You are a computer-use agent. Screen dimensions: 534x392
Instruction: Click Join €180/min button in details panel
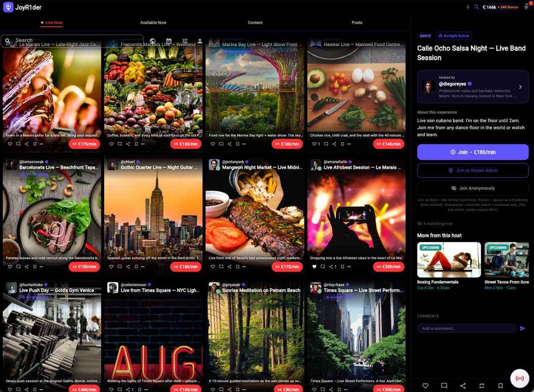[x=473, y=152]
